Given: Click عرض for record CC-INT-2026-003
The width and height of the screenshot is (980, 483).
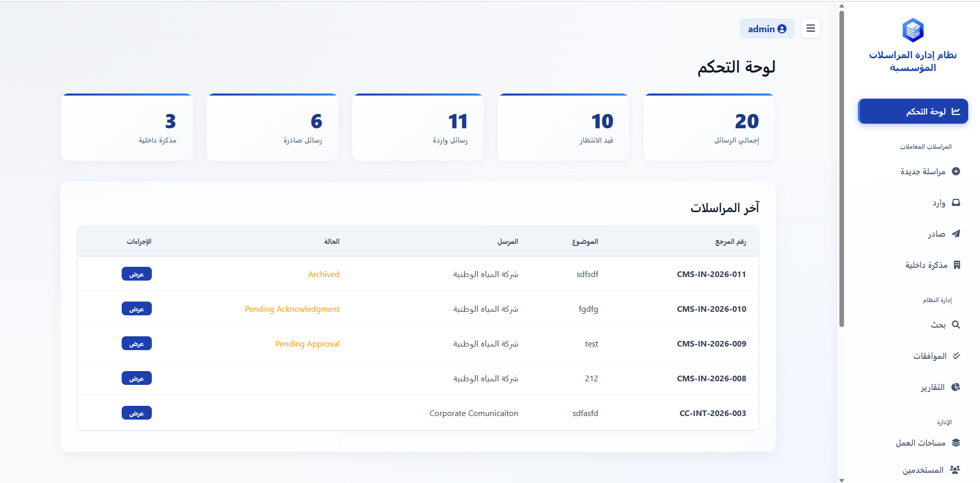Looking at the screenshot, I should click(136, 412).
